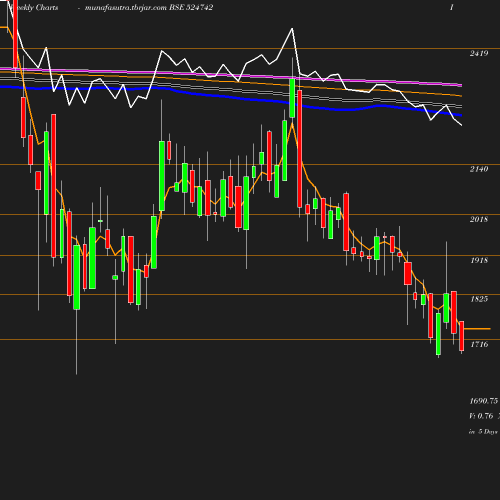
Task: Click the 'in 5 Days' text
Action: pos(483,432)
